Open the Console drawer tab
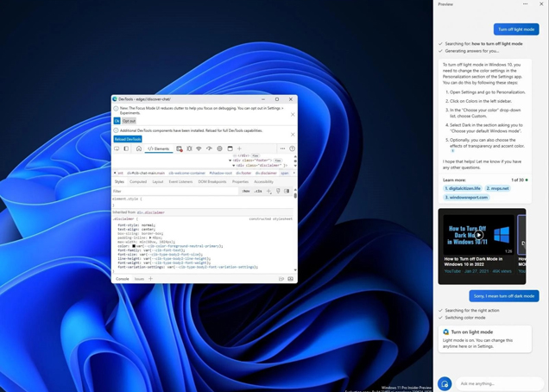The width and height of the screenshot is (549, 392). click(123, 279)
